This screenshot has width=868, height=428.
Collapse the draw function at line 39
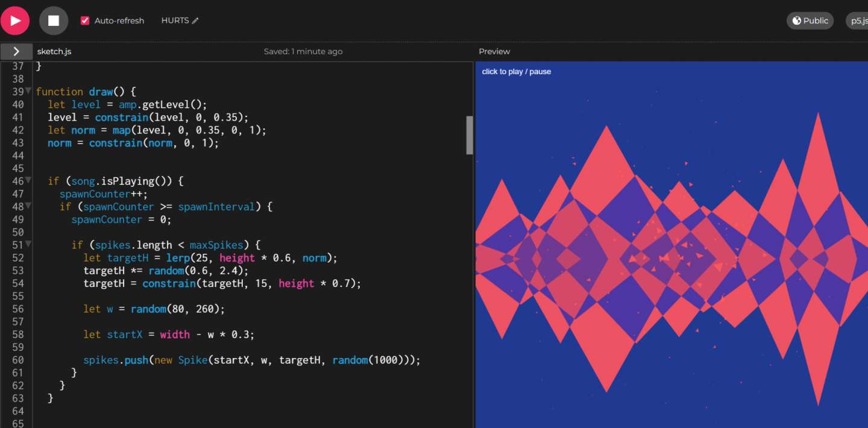click(28, 91)
